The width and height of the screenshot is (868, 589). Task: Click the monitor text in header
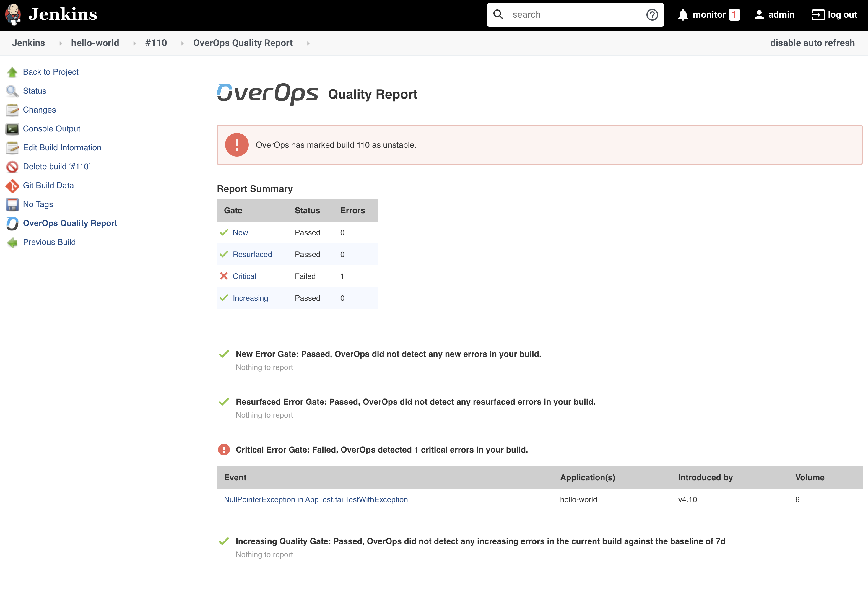pyautogui.click(x=709, y=15)
